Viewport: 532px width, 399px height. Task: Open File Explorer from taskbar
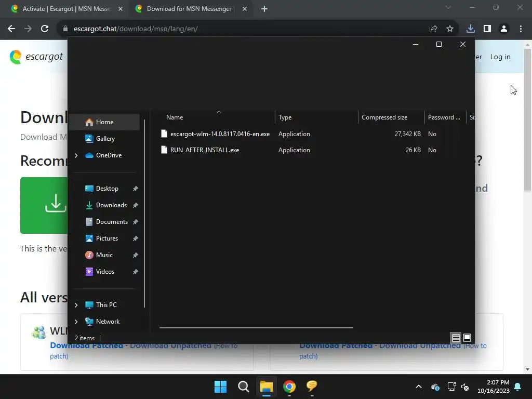click(267, 387)
